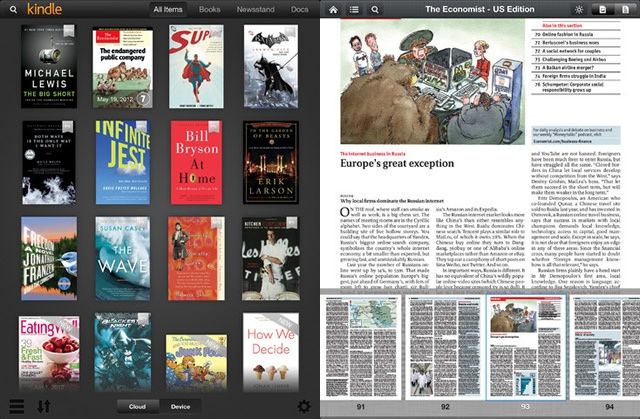Screen dimensions: 640x419
Task: Open Kindle settings gear icon
Action: pyautogui.click(x=304, y=406)
